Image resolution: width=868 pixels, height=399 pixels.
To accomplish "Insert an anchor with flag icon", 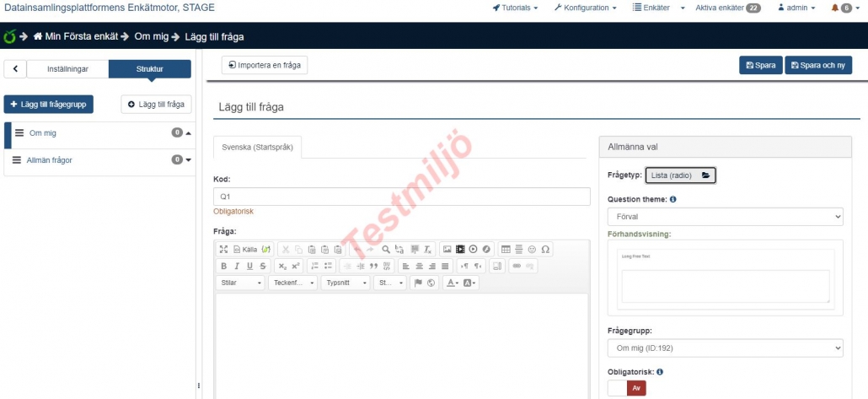I will [418, 283].
